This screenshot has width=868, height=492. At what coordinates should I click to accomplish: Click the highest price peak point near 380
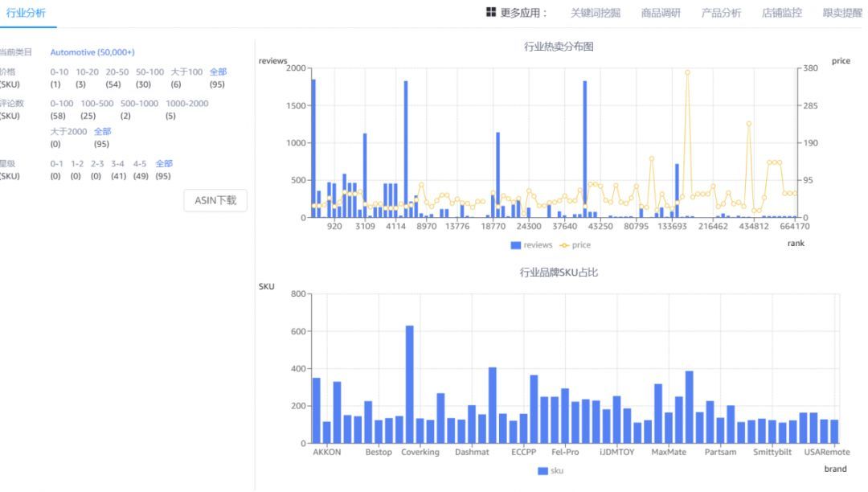687,72
